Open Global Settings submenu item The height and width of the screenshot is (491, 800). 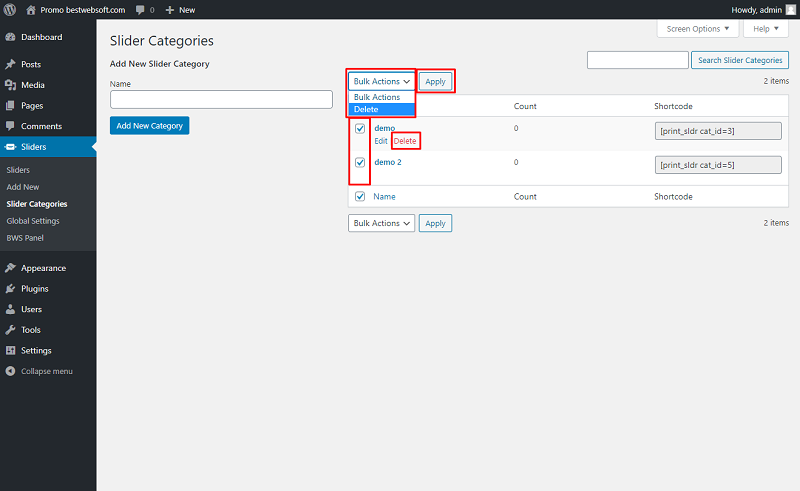(x=33, y=221)
